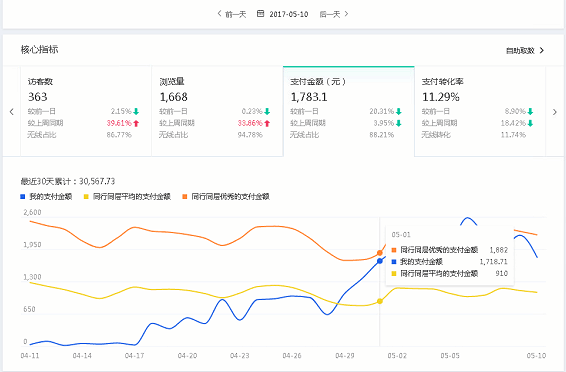
Task: Click red up arrow in 浏览量 card
Action: [267, 123]
